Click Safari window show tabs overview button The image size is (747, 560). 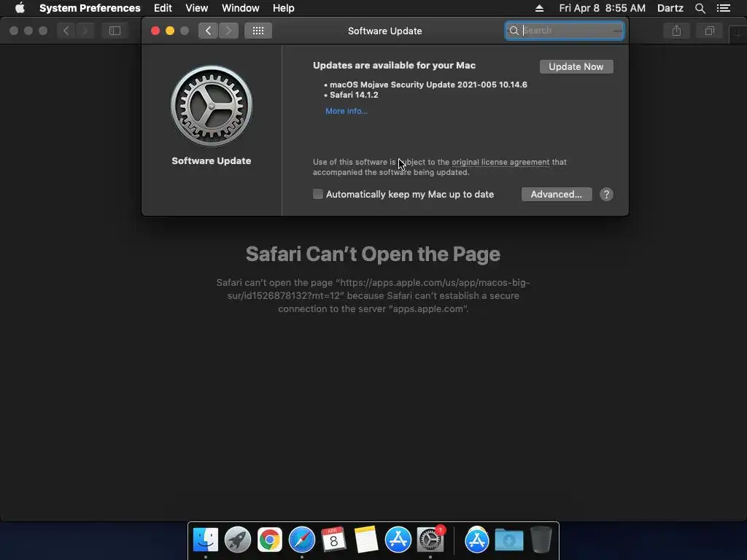tap(709, 31)
